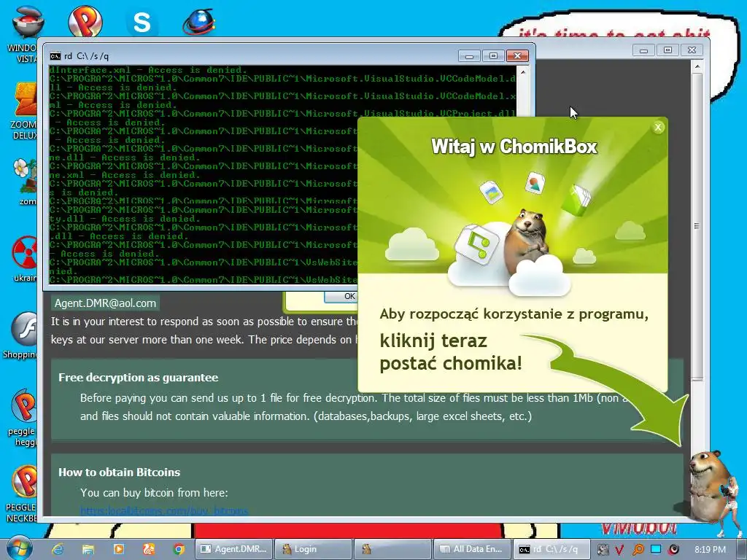The image size is (747, 560).
Task: Open the Skype desktop icon
Action: (142, 23)
